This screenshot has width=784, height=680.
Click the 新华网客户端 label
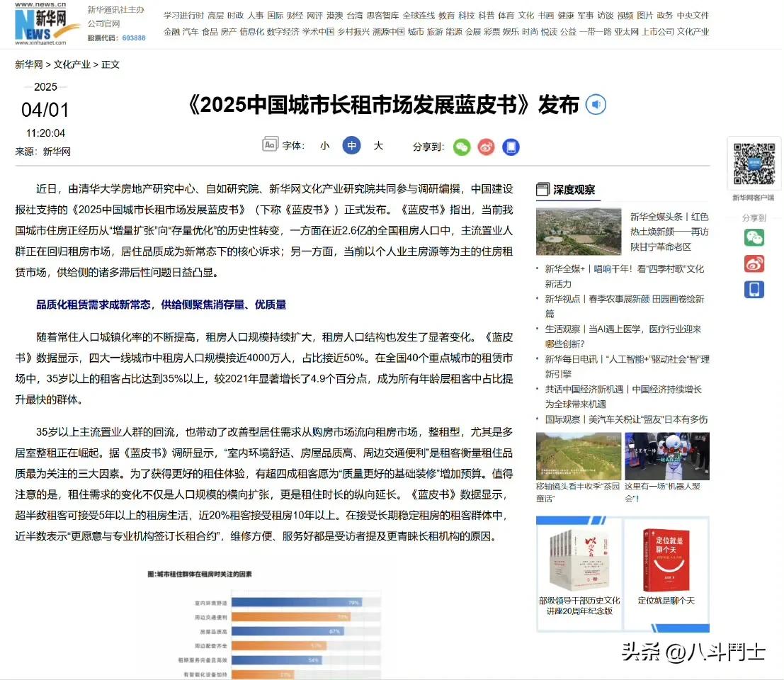(x=754, y=198)
